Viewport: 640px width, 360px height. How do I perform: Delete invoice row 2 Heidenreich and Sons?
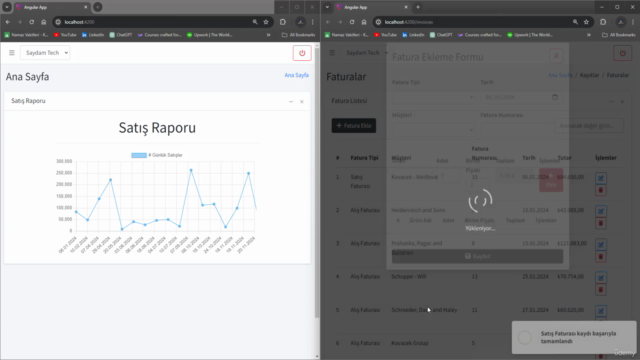(601, 223)
